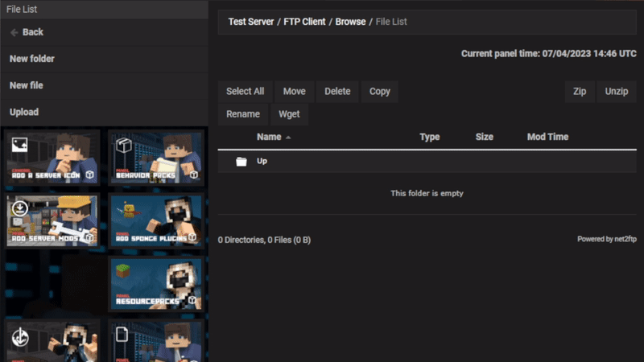Screen dimensions: 644x362
Task: Go to FTP Client breadcrumb link
Action: (x=304, y=22)
